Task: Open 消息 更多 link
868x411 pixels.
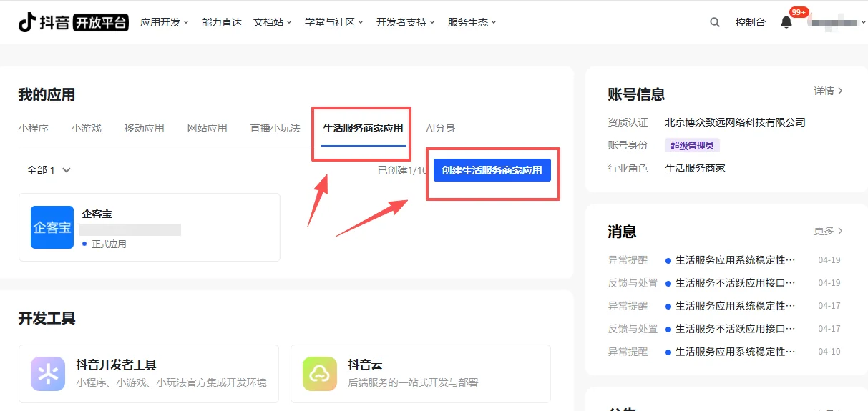Action: [829, 231]
